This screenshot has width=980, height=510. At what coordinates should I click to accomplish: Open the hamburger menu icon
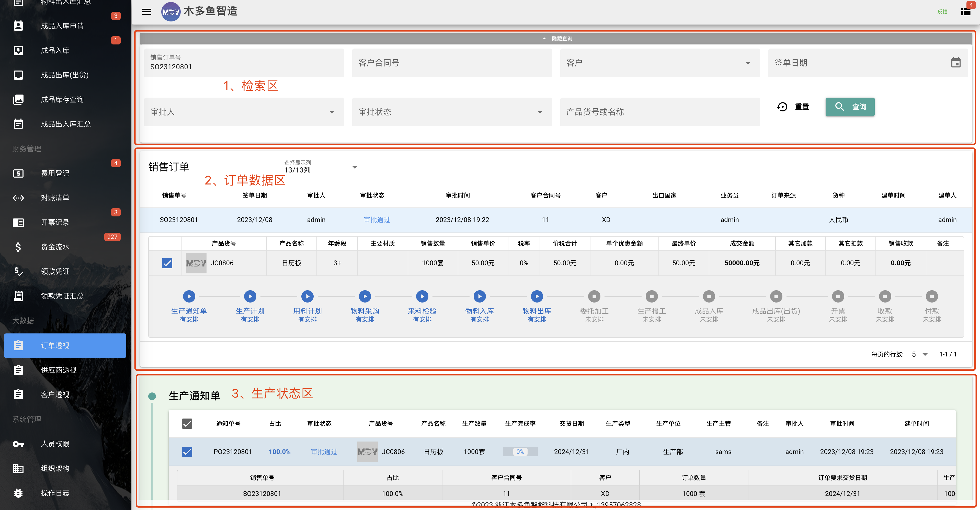[x=146, y=12]
